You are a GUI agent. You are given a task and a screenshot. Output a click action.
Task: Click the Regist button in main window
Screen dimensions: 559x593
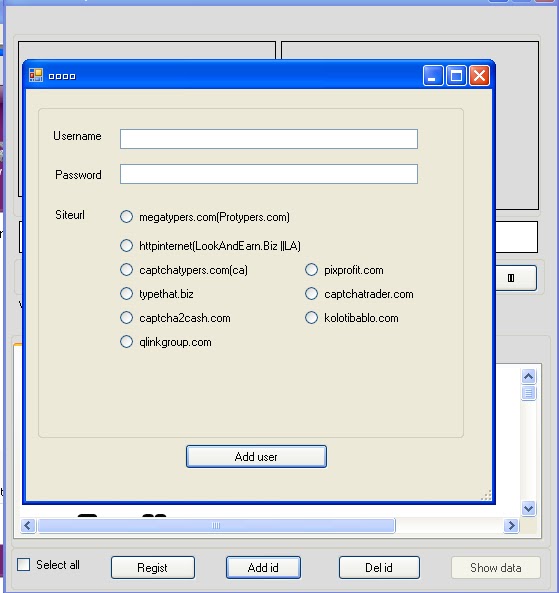click(x=153, y=567)
